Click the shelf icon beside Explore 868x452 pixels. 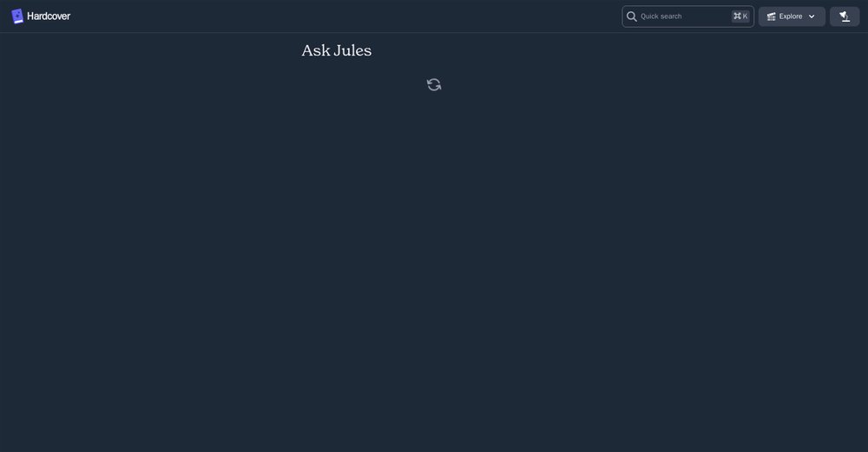pos(771,16)
